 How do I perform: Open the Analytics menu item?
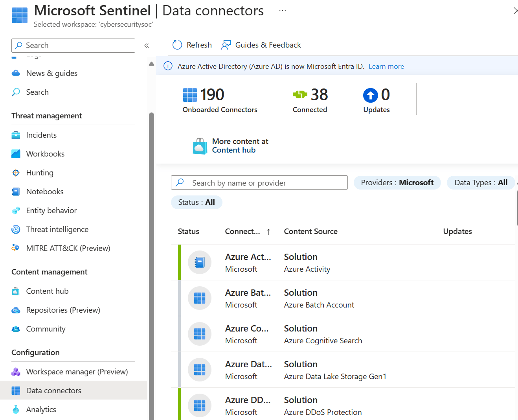tap(40, 409)
